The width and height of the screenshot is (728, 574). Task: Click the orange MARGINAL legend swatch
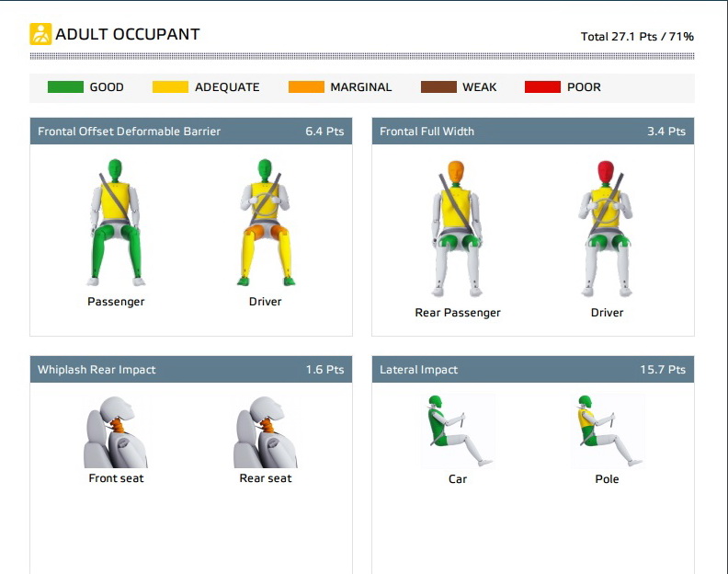point(306,86)
